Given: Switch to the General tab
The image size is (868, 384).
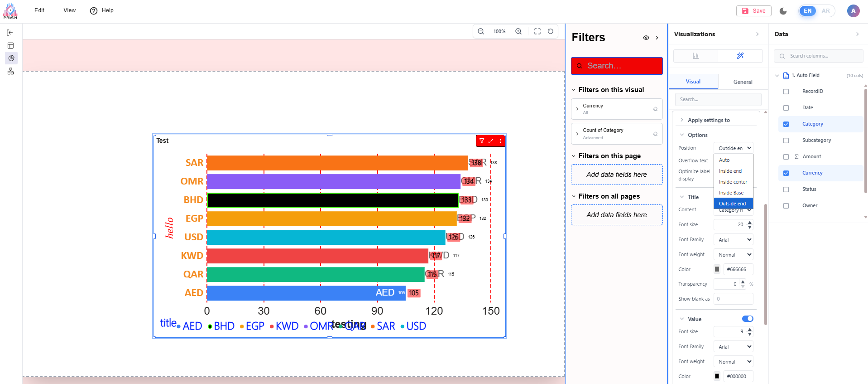Looking at the screenshot, I should tap(743, 82).
